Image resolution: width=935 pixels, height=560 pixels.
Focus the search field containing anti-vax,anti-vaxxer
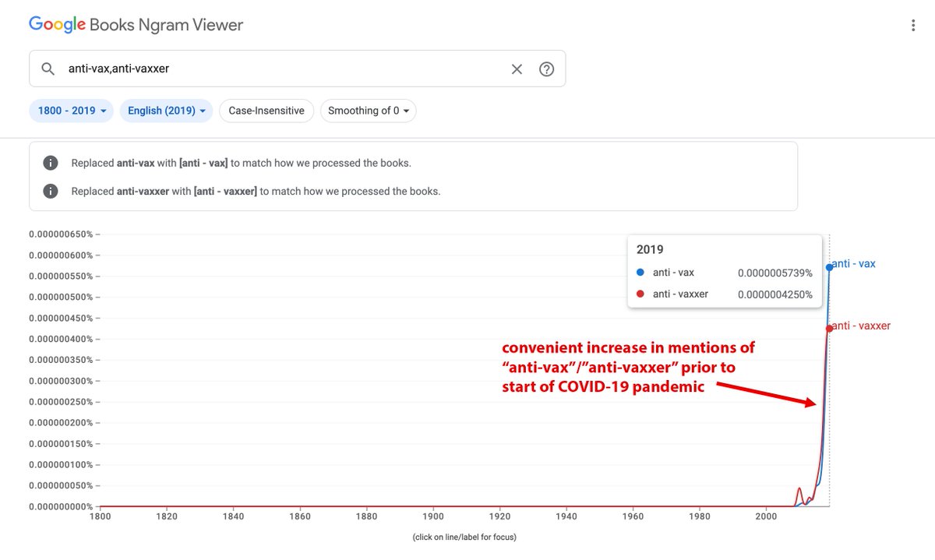pyautogui.click(x=280, y=69)
